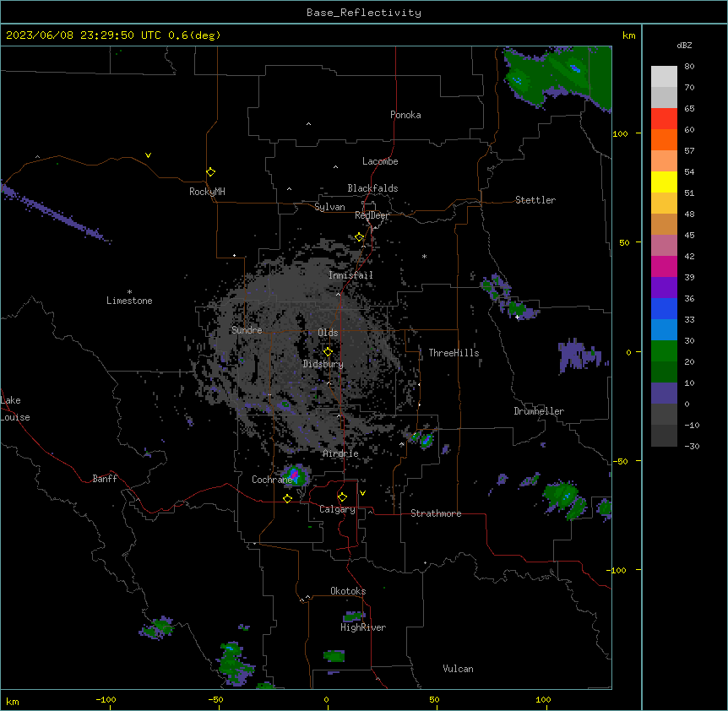
Task: Click the green echo cell north of HighRiver
Action: tap(353, 616)
